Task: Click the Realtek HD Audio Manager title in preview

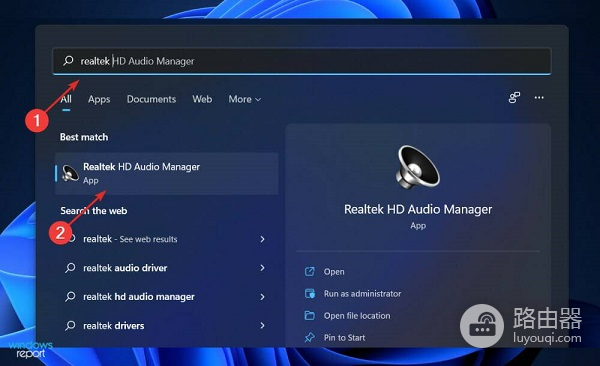Action: point(418,209)
